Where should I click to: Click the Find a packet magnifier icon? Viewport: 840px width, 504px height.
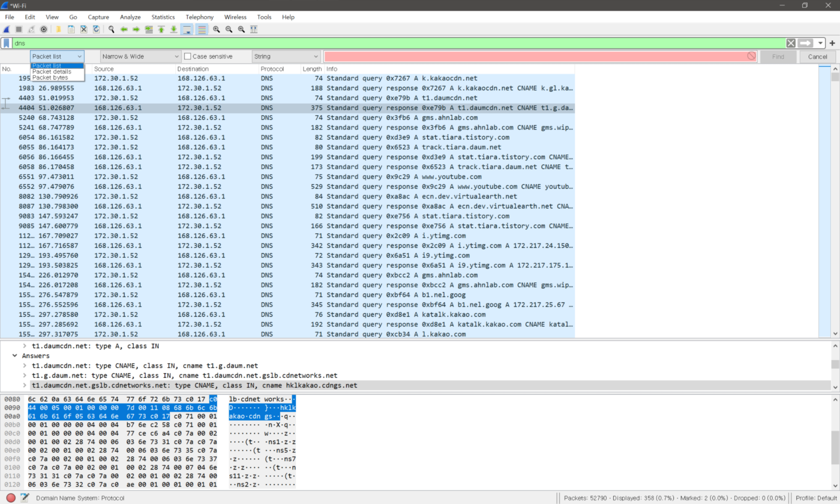coord(111,29)
